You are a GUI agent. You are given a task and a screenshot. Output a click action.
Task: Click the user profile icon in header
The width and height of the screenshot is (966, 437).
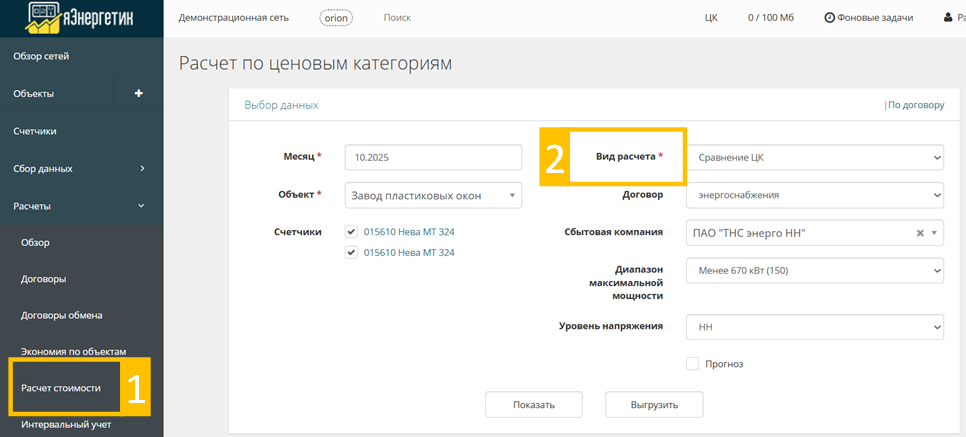[x=948, y=18]
